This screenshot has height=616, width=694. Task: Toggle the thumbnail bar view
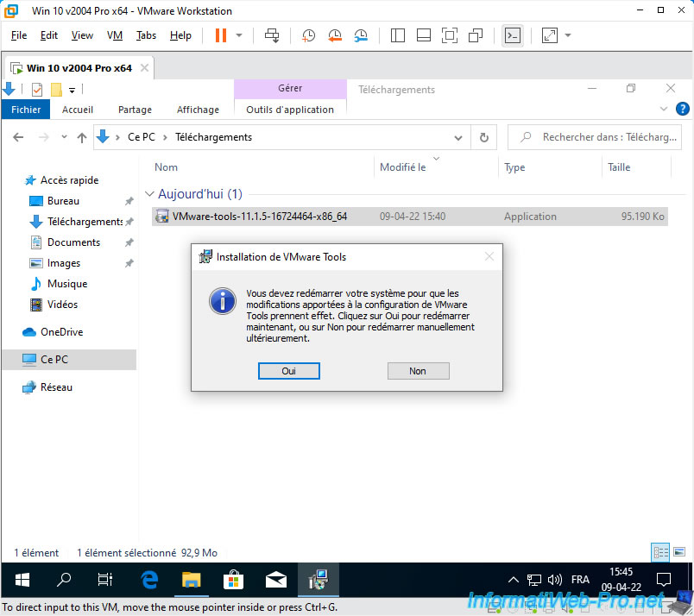424,35
